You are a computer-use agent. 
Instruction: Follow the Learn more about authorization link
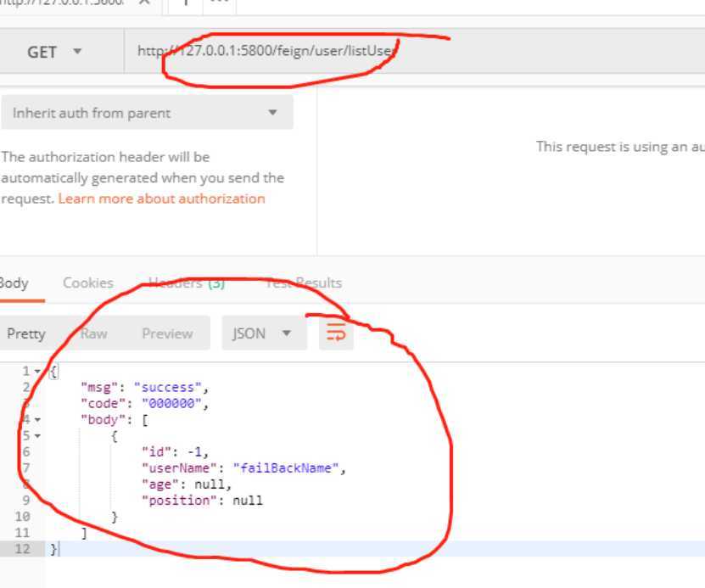click(161, 199)
